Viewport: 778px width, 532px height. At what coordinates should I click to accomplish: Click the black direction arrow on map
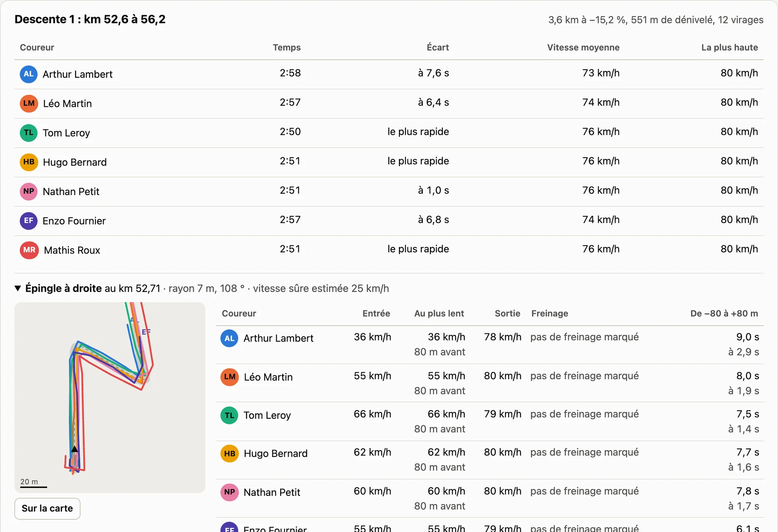click(x=74, y=449)
